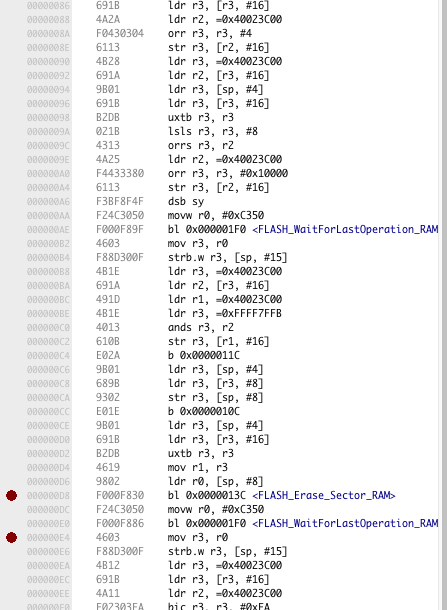Select the 'ands r3, r2' instruction
The image size is (447, 610).
pos(201,328)
